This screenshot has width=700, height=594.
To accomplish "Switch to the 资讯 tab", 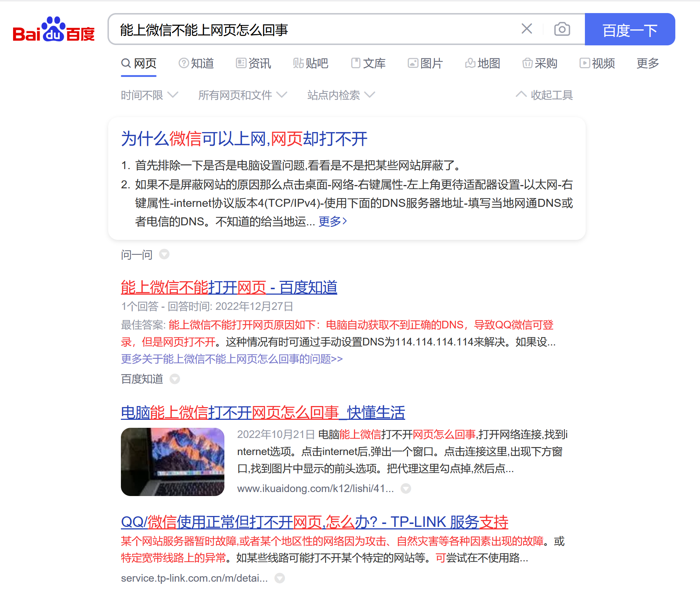I will pyautogui.click(x=253, y=64).
